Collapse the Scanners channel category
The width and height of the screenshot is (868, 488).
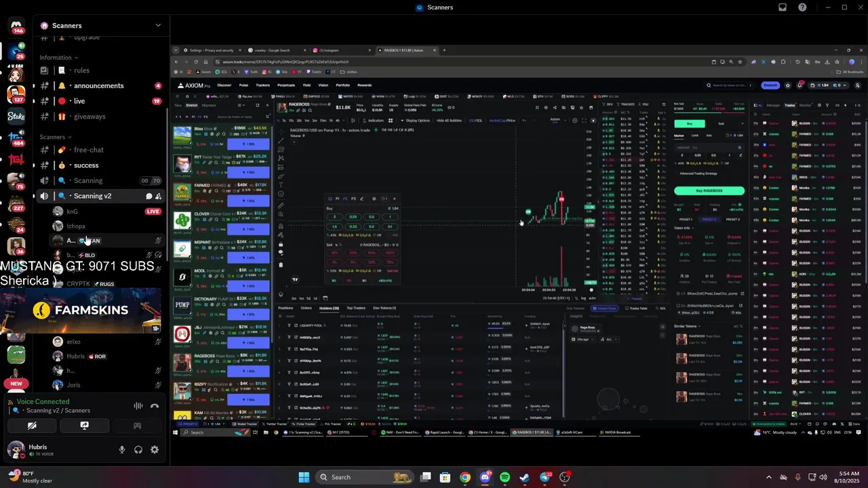56,137
